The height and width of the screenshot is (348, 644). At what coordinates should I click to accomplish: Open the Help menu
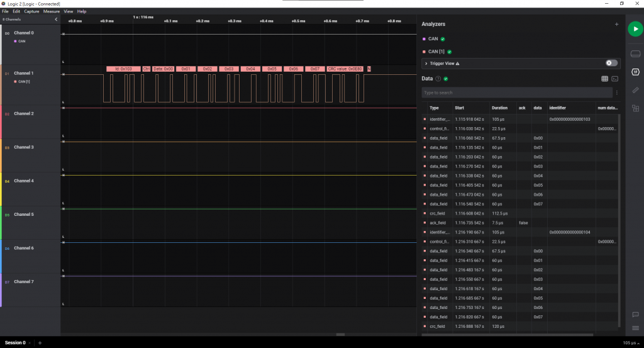[x=82, y=11]
